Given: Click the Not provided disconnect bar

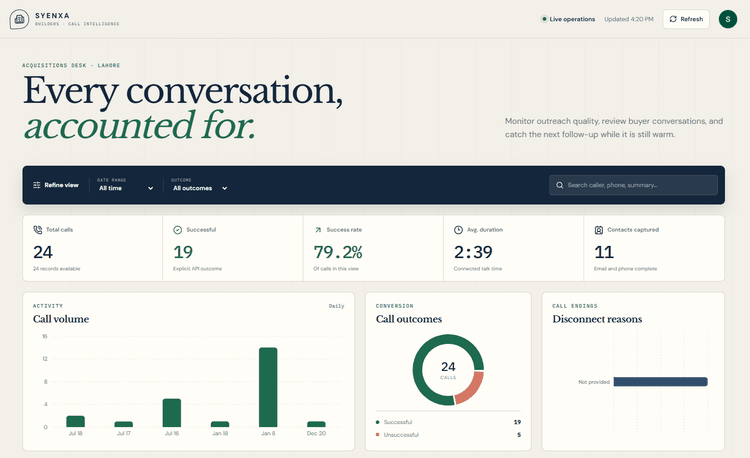Looking at the screenshot, I should tap(661, 382).
